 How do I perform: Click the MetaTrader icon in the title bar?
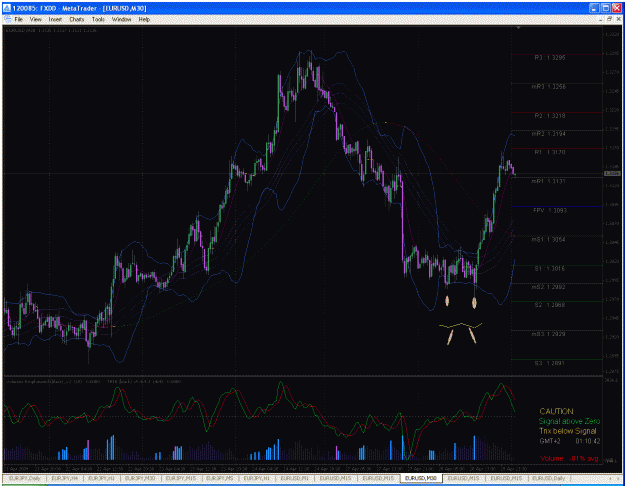coord(7,8)
